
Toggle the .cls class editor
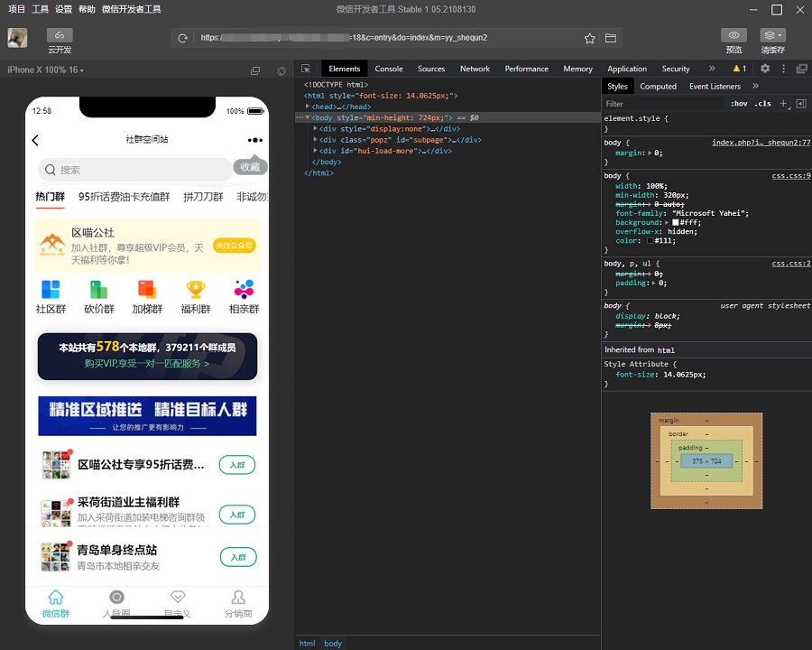(762, 104)
